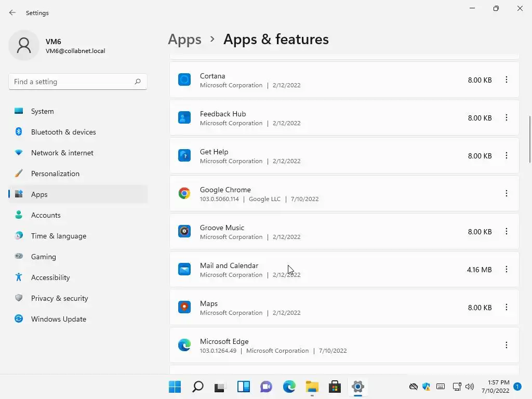Open more options for Mail and Calendar
Image resolution: width=532 pixels, height=399 pixels.
click(506, 270)
